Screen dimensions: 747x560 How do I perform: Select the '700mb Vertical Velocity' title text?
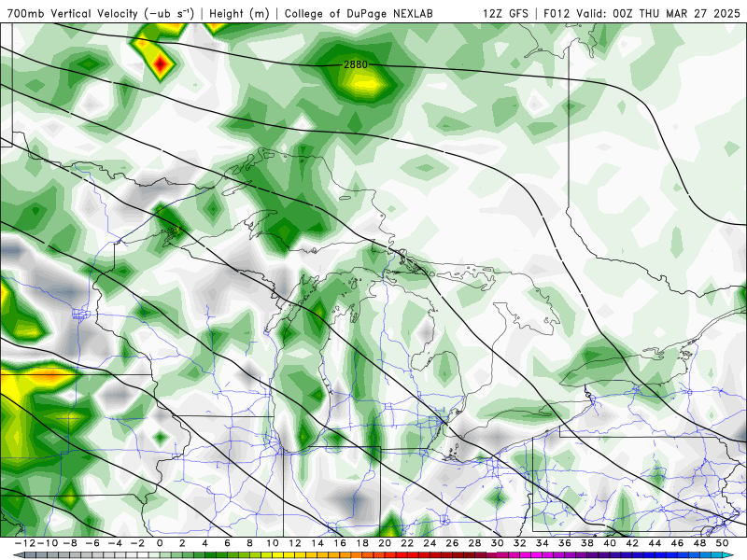[x=72, y=13]
